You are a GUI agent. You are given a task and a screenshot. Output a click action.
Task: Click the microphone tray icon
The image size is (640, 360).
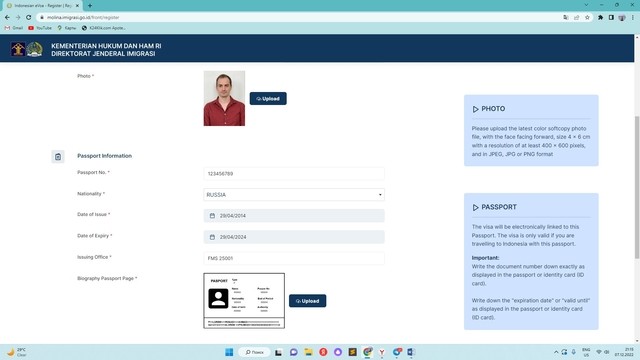click(573, 352)
